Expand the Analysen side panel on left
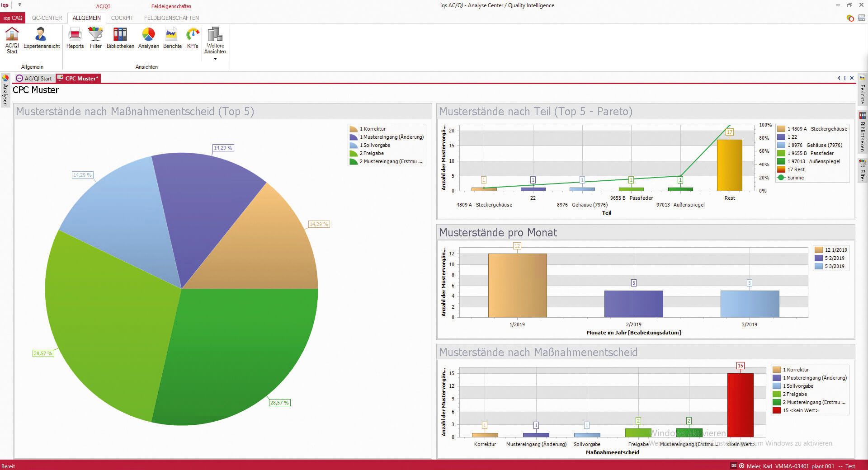This screenshot has height=470, width=868. (x=5, y=90)
